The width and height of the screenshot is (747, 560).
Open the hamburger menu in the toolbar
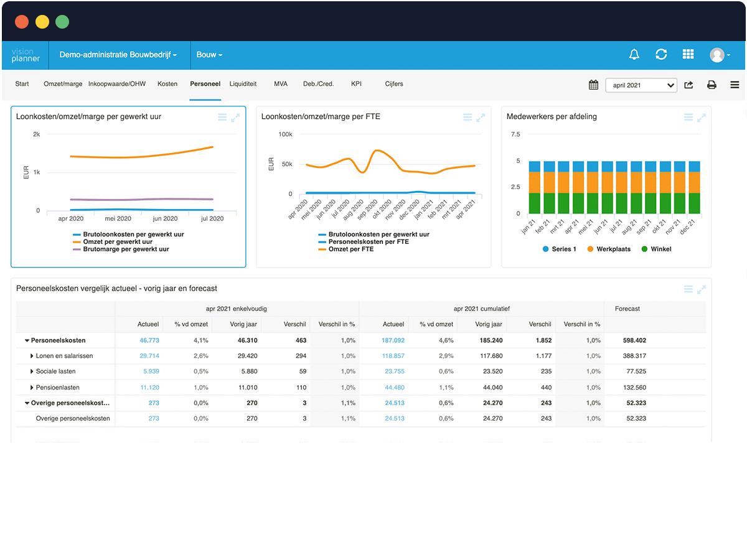pos(735,85)
